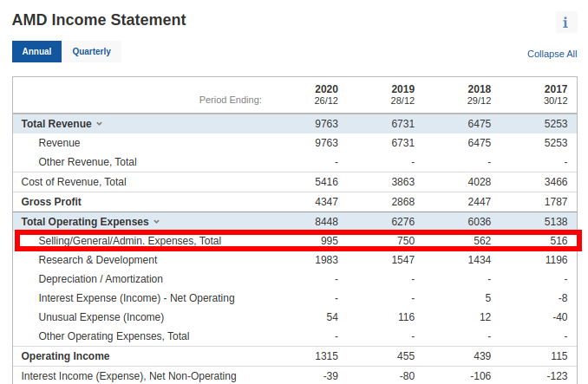588x384 pixels.
Task: Select the Selling/General/Admin. Expenses row label
Action: 129,240
